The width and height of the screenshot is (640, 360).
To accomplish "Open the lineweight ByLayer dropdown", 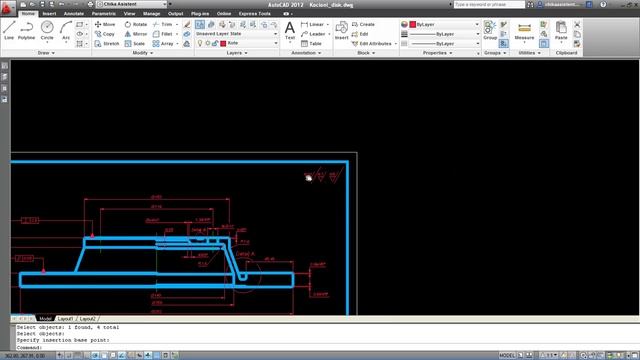I will (x=444, y=34).
